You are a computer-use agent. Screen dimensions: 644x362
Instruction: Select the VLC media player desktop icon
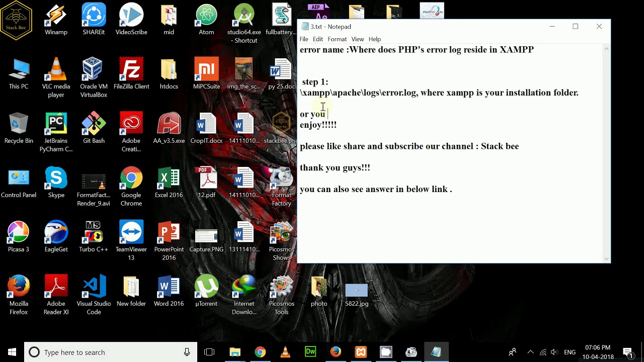tap(56, 77)
